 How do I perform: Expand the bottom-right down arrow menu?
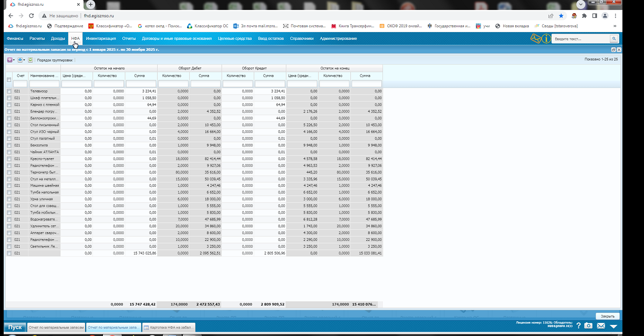(613, 327)
